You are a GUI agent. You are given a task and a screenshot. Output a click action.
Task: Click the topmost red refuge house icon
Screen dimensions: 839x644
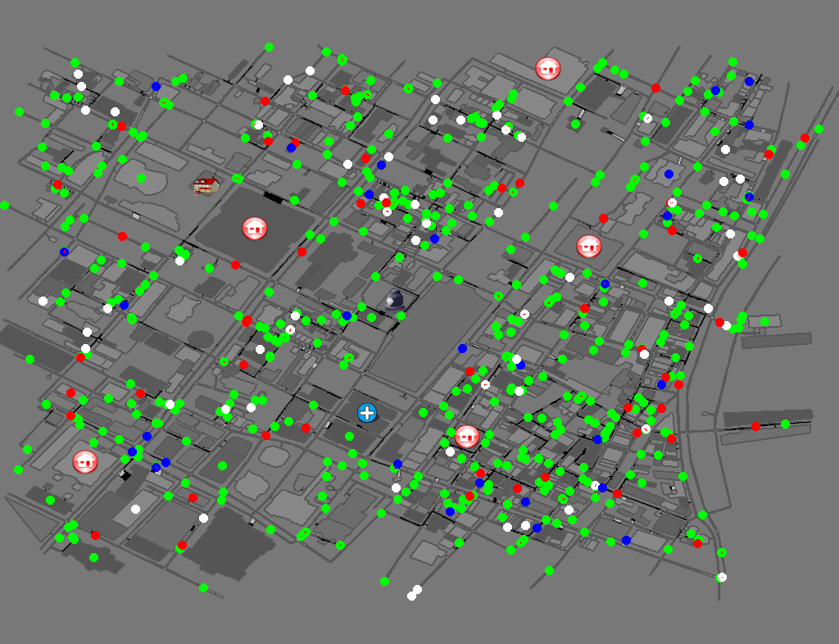pos(547,69)
